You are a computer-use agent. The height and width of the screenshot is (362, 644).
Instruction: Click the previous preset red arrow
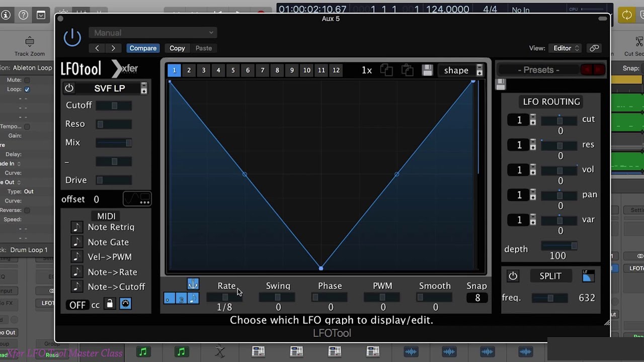tap(587, 70)
